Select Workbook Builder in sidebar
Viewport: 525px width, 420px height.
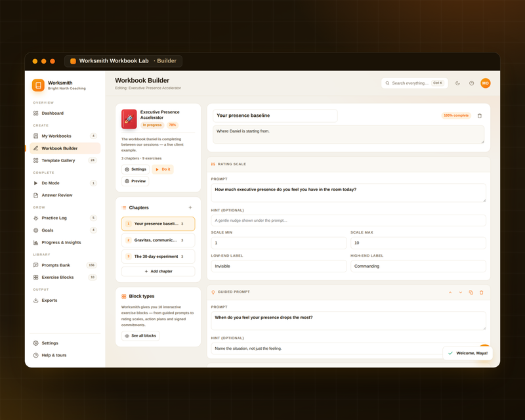(65, 148)
